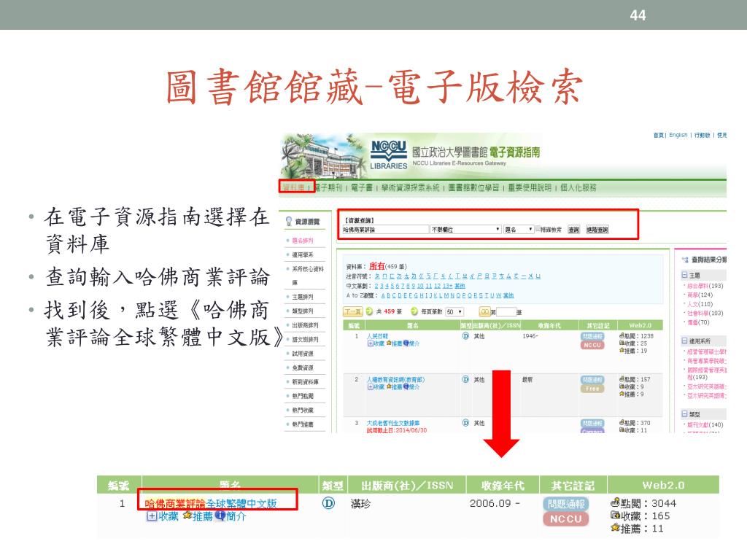Viewport: 747px width, 560px height.
Task: Select 試用資源 in the sidebar
Action: coord(303,354)
